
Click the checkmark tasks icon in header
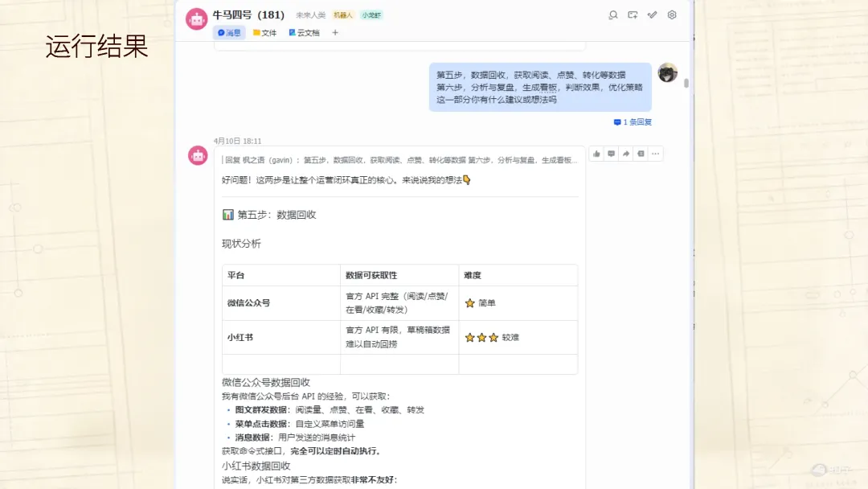(x=652, y=15)
